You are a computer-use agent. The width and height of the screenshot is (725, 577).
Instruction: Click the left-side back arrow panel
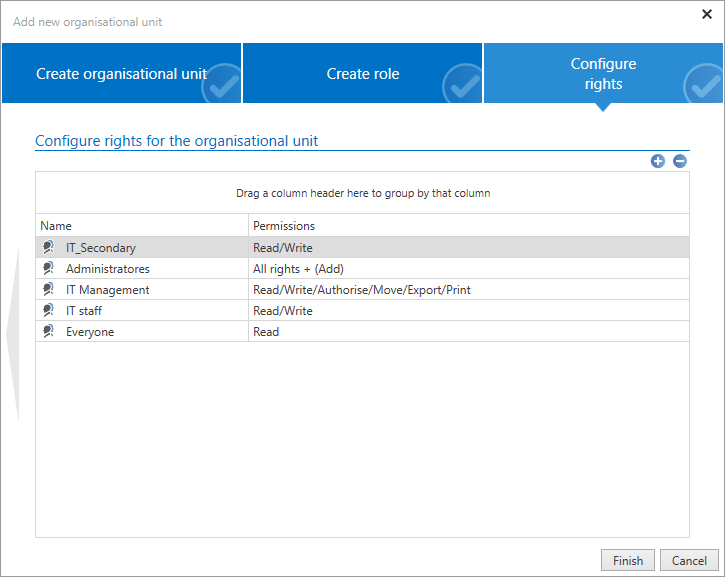[13, 335]
